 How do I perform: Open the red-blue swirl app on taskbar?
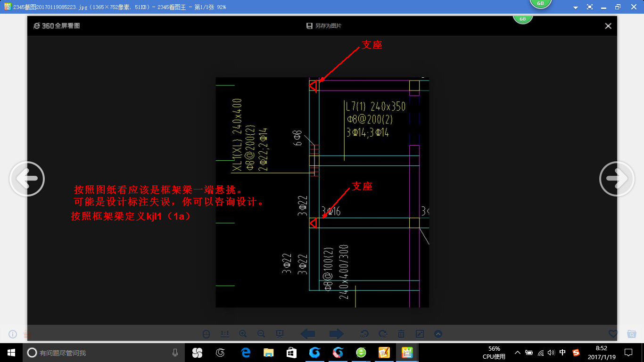click(338, 353)
